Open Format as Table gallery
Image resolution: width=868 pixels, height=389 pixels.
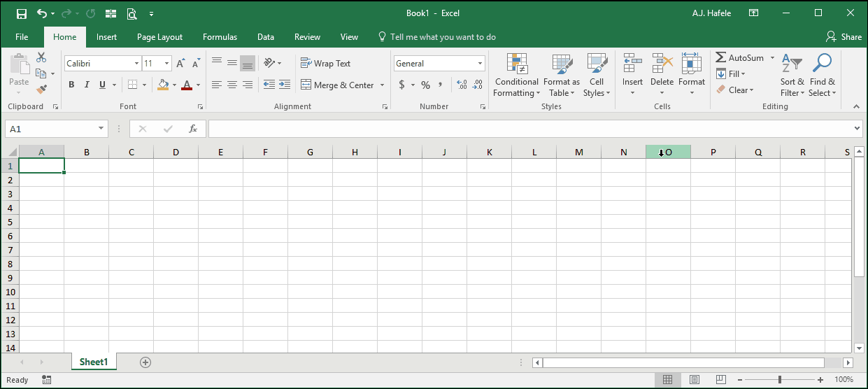[x=562, y=76]
